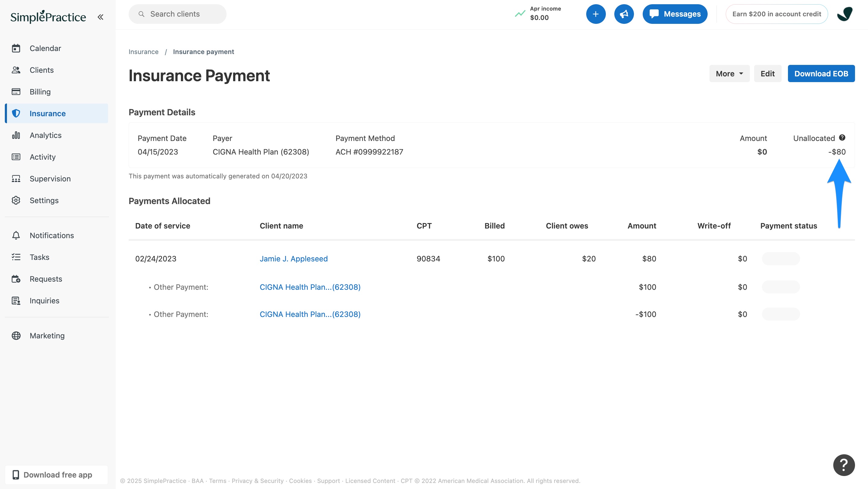Click the unallocated amount -$80
Screen dimensions: 868x489
point(837,152)
